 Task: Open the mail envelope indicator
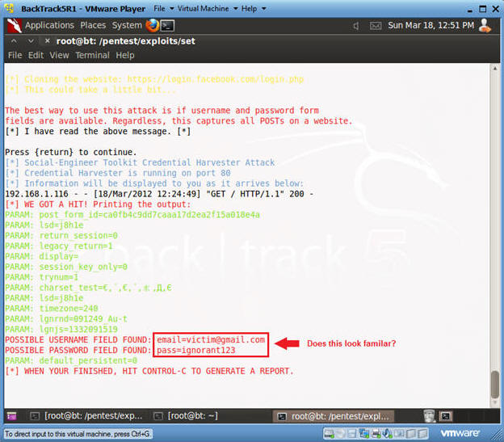pos(376,26)
